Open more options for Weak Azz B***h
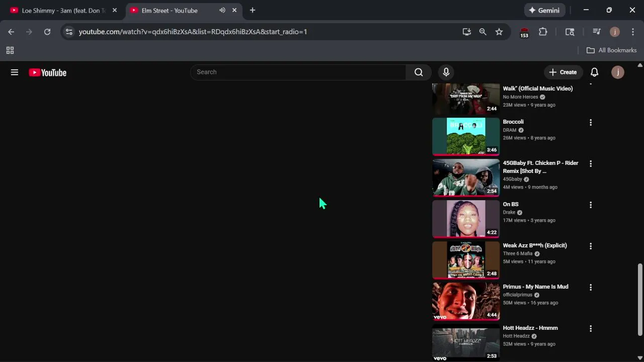 tap(591, 246)
